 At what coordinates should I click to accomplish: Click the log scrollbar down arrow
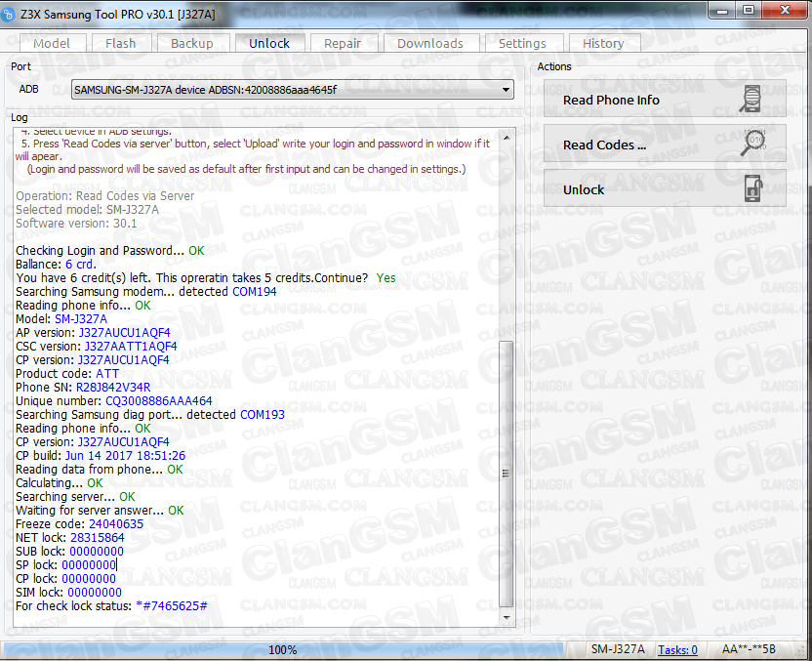[507, 617]
